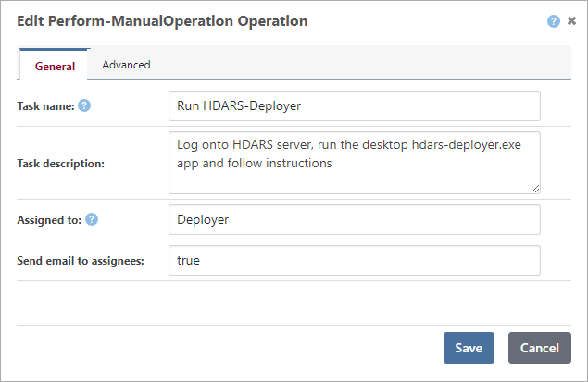Click the 'Task name:' label
Image resolution: width=588 pixels, height=382 pixels.
pyautogui.click(x=45, y=106)
